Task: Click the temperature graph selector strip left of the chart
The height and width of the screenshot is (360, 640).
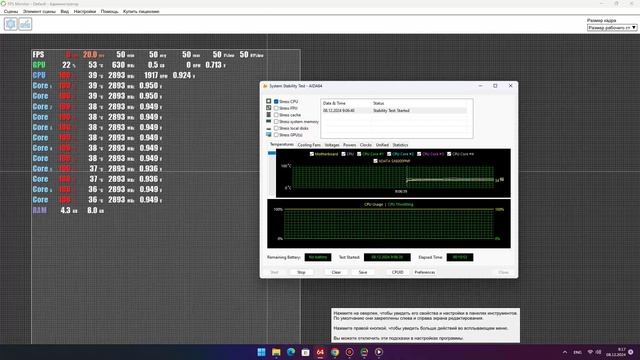Action: click(x=272, y=173)
